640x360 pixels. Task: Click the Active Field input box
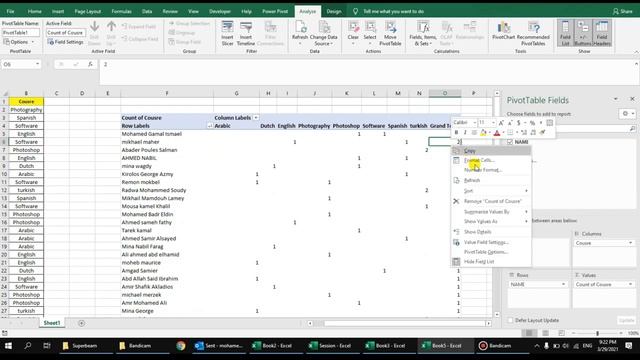point(65,33)
